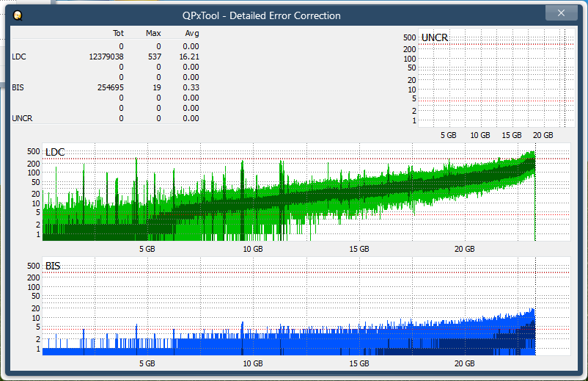Select the LDC max value 537
This screenshot has width=588, height=381.
point(155,57)
